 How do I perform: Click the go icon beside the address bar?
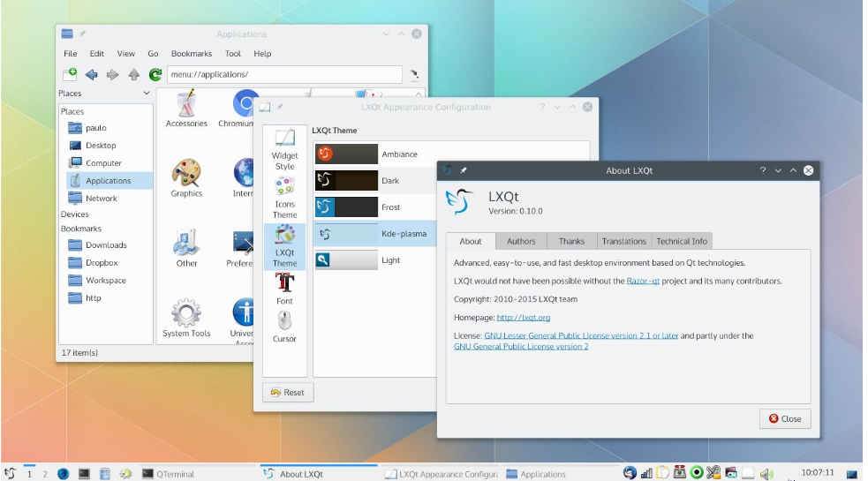[413, 74]
